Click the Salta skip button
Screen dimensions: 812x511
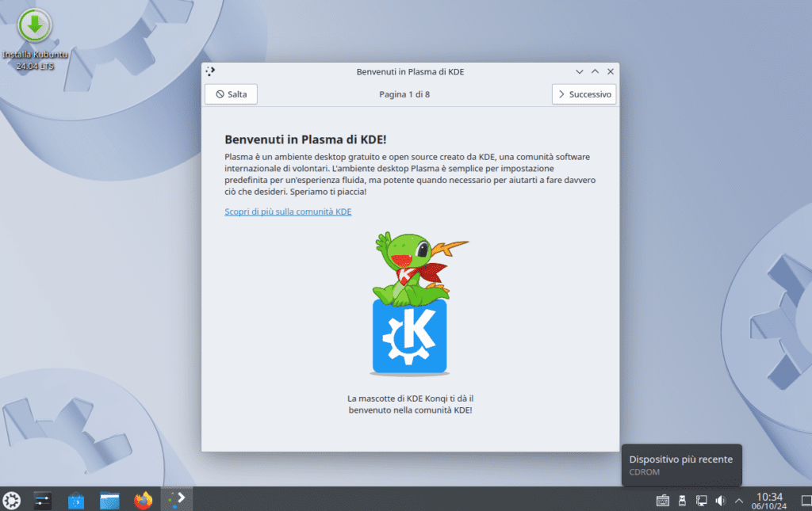tap(231, 94)
